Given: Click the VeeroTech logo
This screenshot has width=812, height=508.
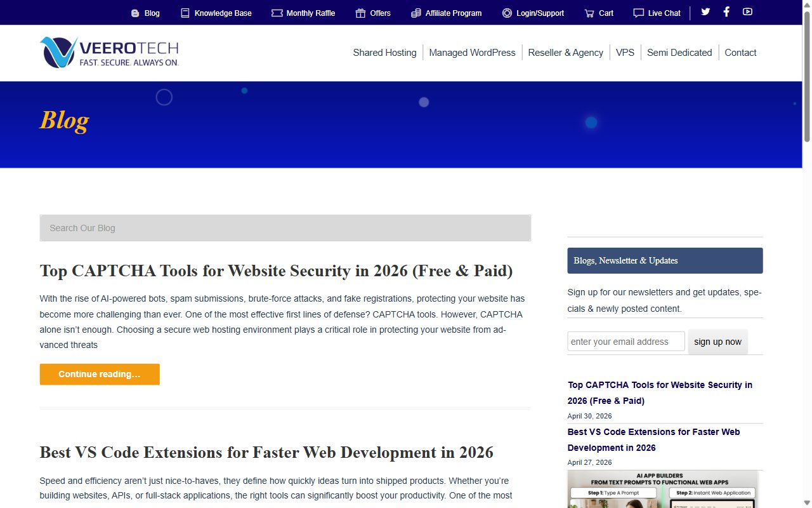Looking at the screenshot, I should pos(109,52).
